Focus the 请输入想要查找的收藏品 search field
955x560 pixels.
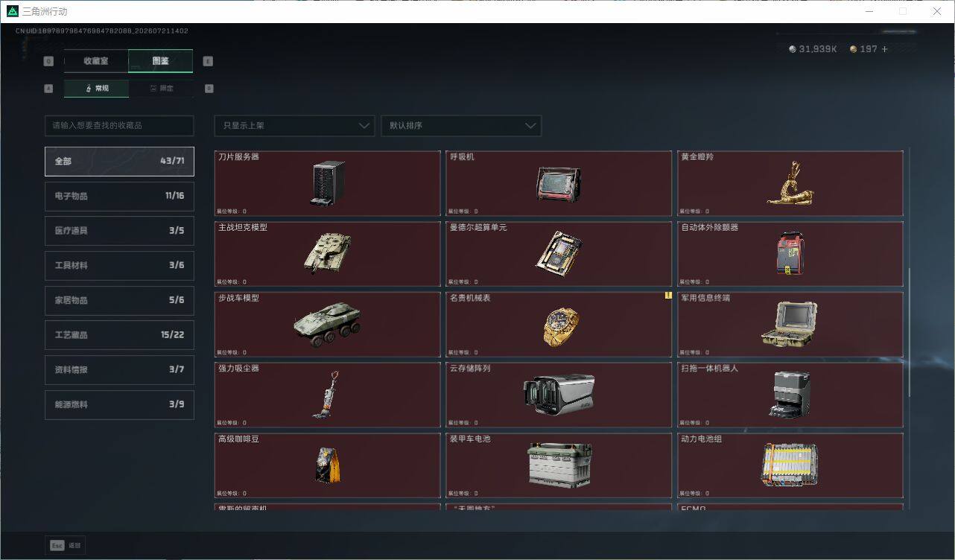(x=119, y=125)
